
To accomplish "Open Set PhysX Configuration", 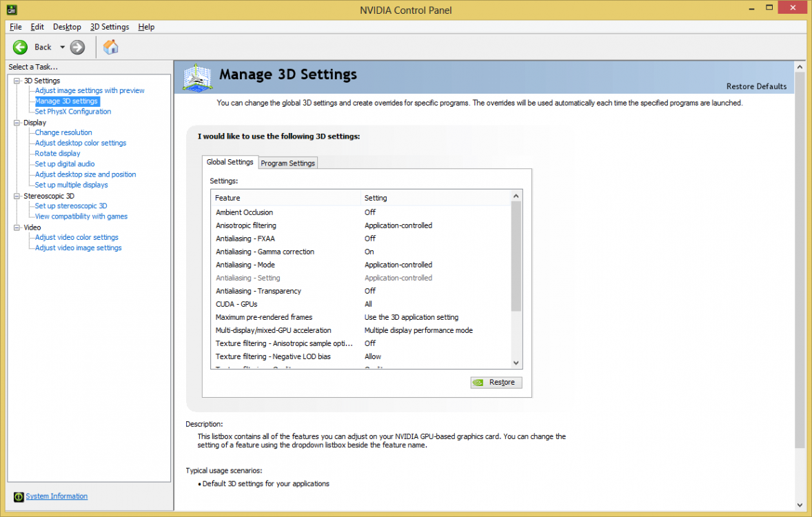I will click(73, 112).
